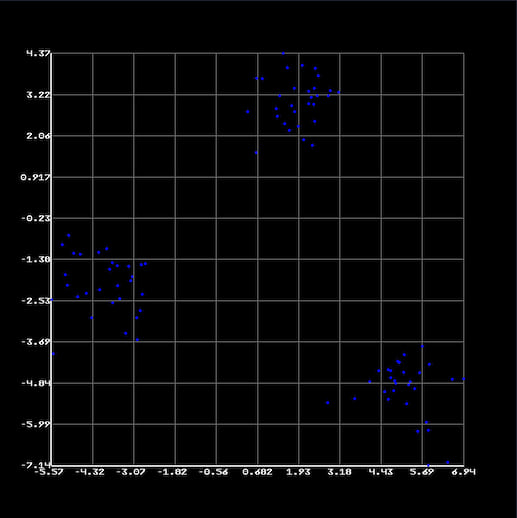Viewport: 517px width, 518px height.
Task: Pick the -1.82 x-axis tick label
Action: 172,472
